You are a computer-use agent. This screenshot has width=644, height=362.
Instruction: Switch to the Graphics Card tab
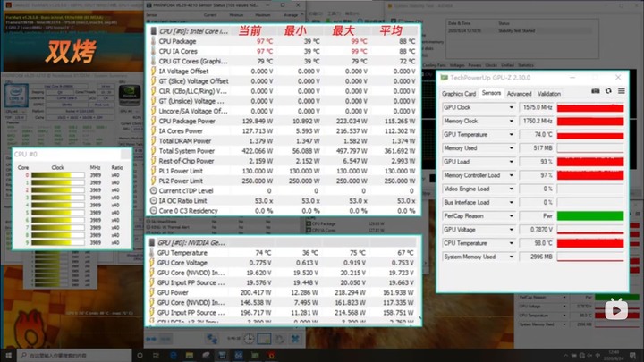pyautogui.click(x=458, y=94)
